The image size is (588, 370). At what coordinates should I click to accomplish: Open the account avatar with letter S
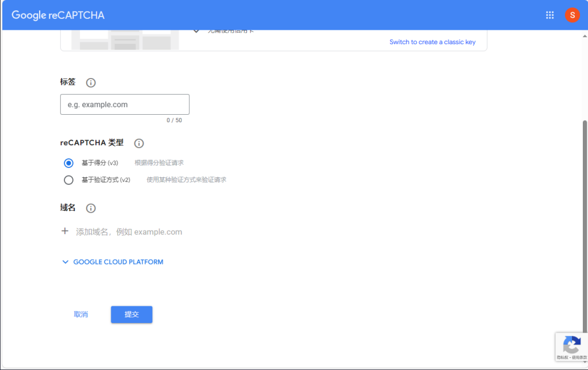click(572, 15)
